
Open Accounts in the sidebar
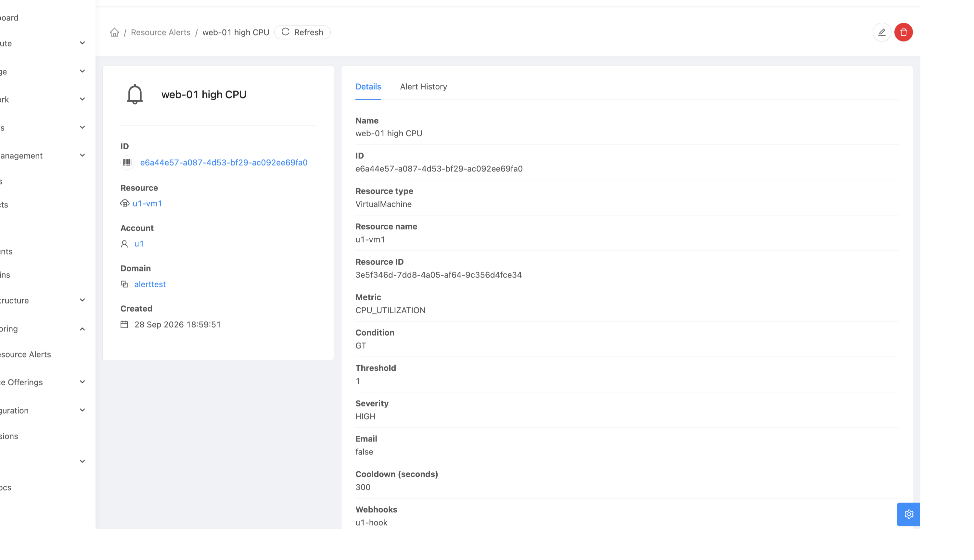(6, 252)
